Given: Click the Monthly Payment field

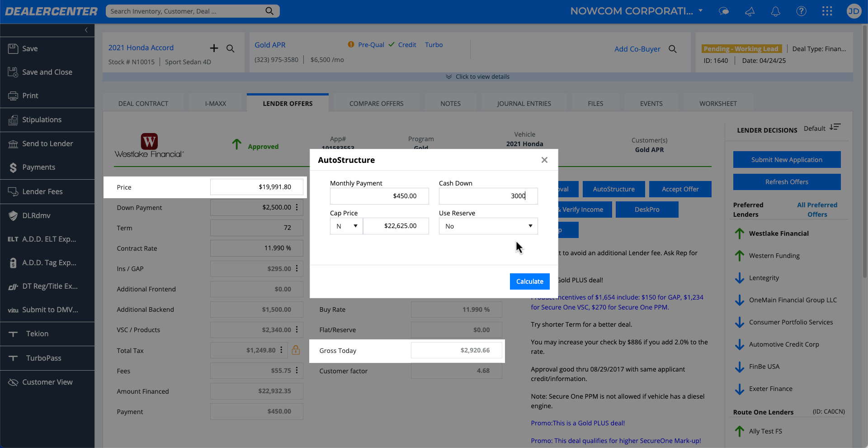Looking at the screenshot, I should tap(379, 196).
